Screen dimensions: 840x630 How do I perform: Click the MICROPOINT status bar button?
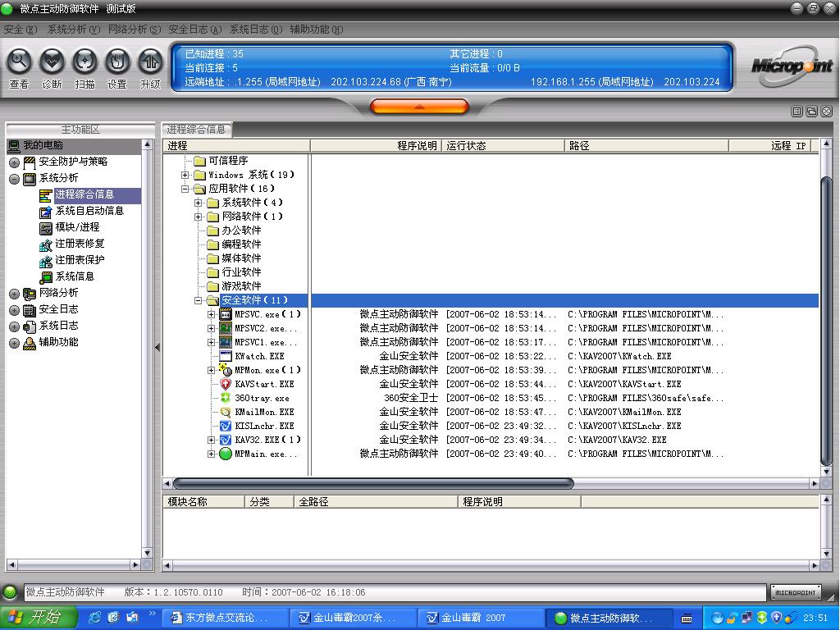(x=796, y=592)
